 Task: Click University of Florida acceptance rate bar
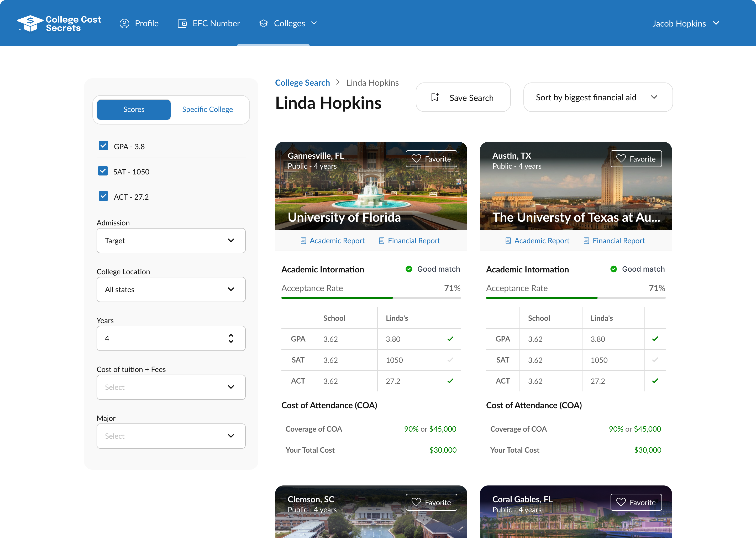371,298
